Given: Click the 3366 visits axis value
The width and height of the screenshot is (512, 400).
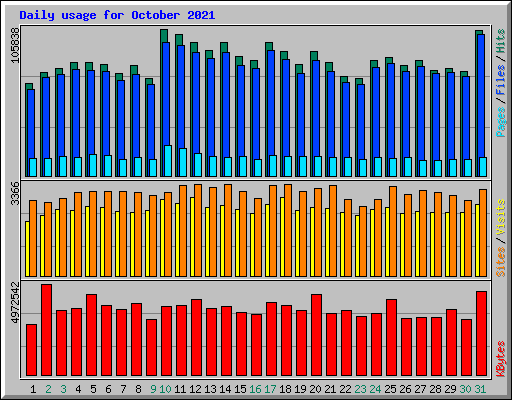Looking at the screenshot, I should [15, 194].
